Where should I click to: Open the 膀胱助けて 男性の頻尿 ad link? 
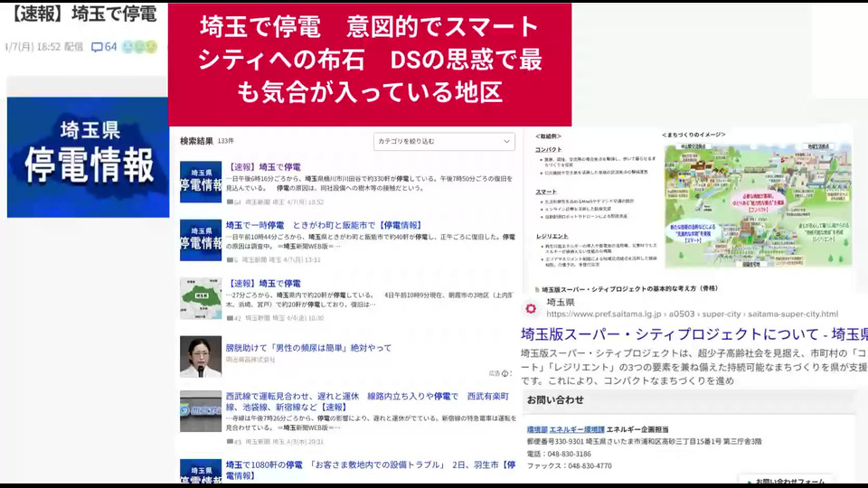click(x=308, y=347)
